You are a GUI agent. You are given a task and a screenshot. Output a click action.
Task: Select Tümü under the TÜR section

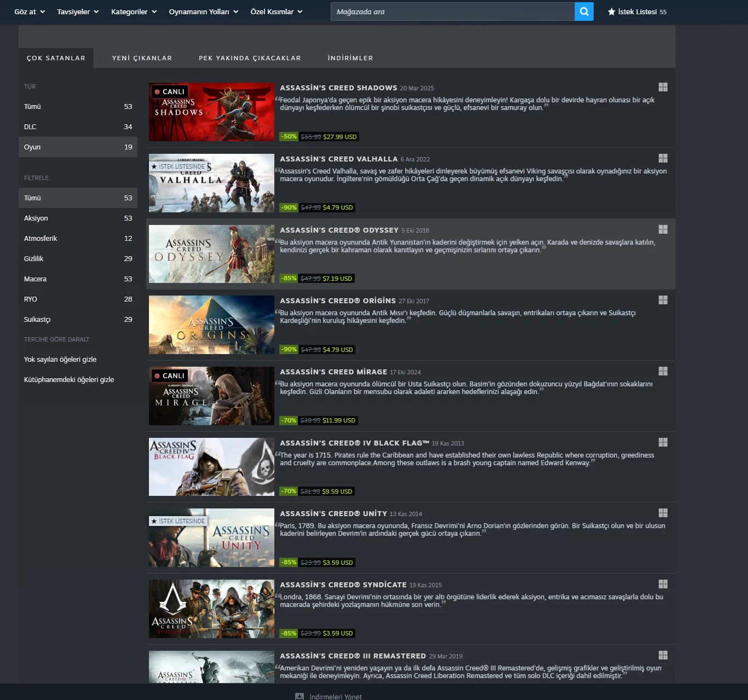coord(78,107)
